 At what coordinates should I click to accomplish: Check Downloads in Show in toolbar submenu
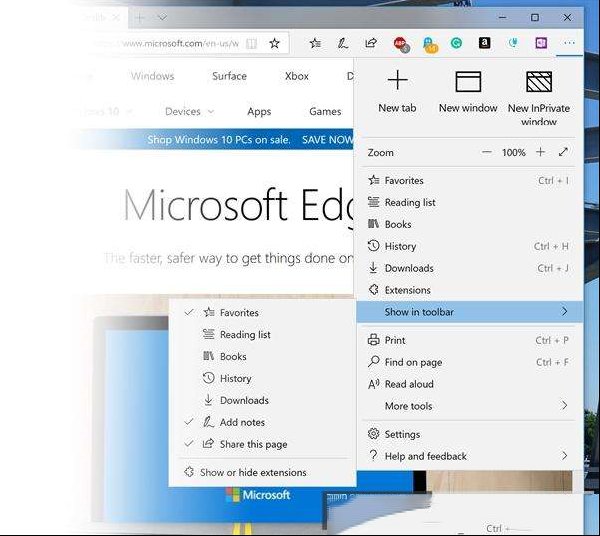point(262,400)
